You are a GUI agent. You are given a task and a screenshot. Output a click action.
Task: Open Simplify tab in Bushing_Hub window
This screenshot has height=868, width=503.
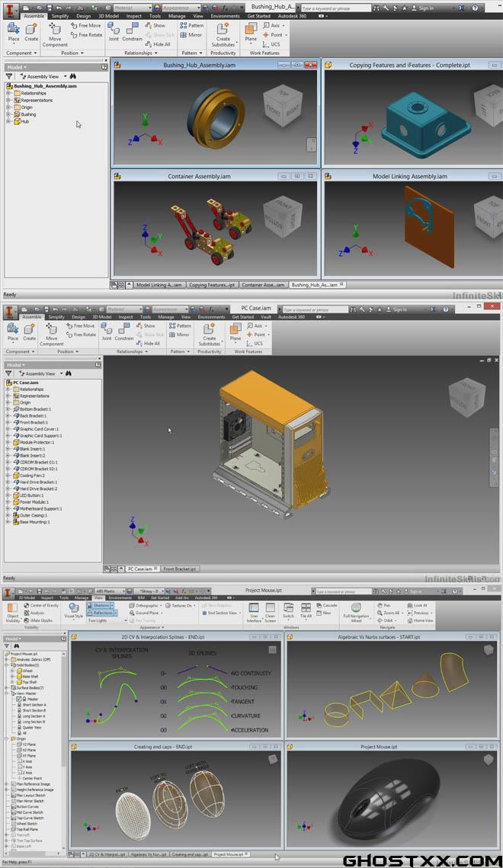point(60,16)
